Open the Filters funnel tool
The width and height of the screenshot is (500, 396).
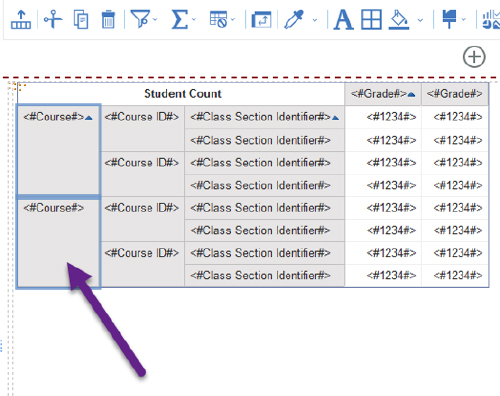click(x=140, y=19)
